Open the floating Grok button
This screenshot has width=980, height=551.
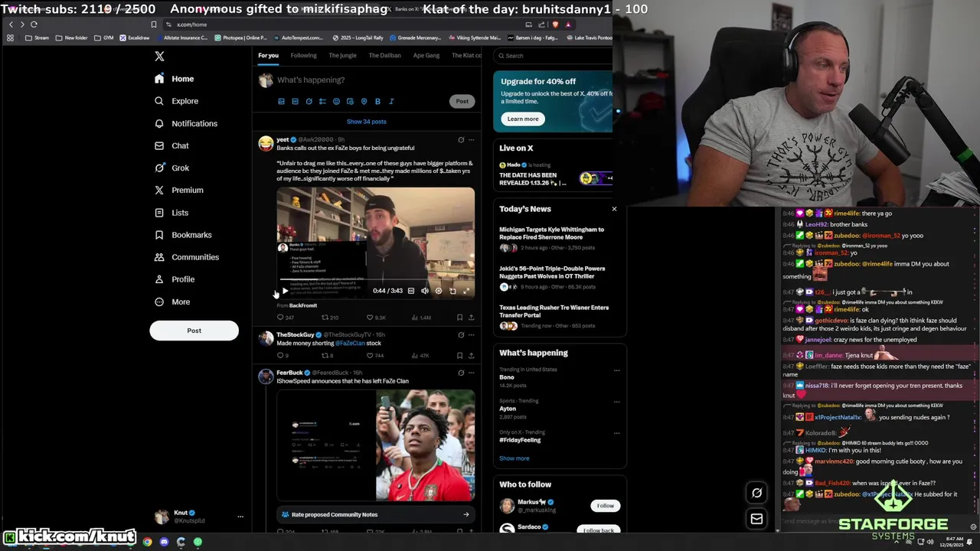click(756, 493)
